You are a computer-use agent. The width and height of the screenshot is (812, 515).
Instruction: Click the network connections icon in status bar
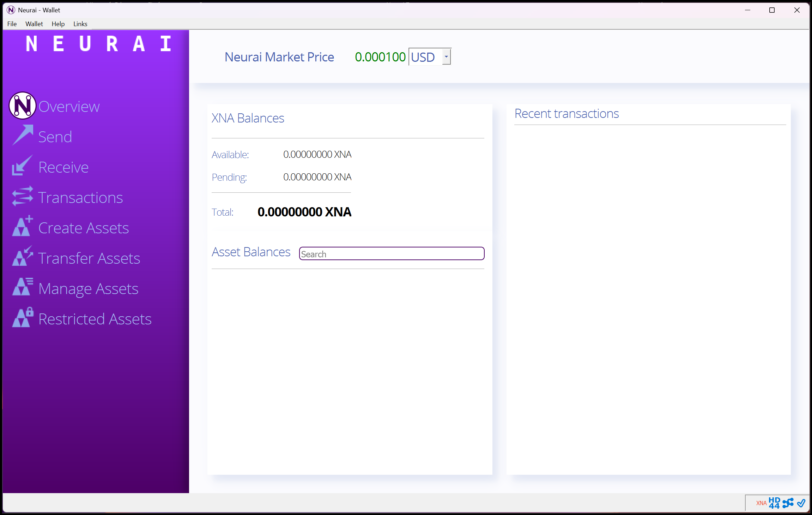[x=788, y=503]
